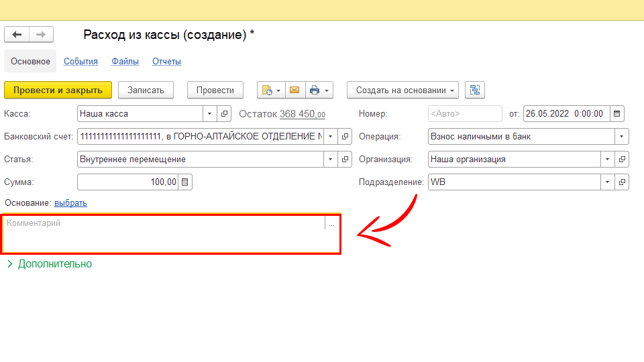Click the calculator icon in Сумма field
The height and width of the screenshot is (362, 644).
[186, 182]
